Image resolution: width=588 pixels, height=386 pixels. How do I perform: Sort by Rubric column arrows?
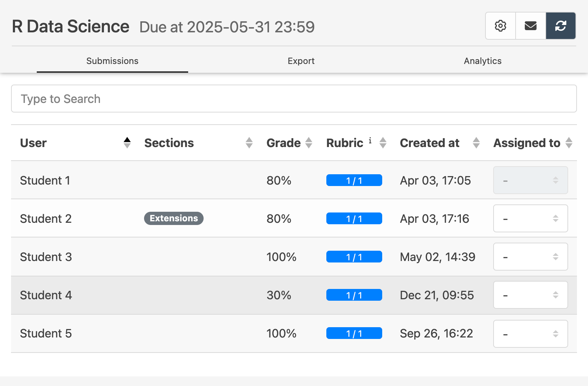383,143
